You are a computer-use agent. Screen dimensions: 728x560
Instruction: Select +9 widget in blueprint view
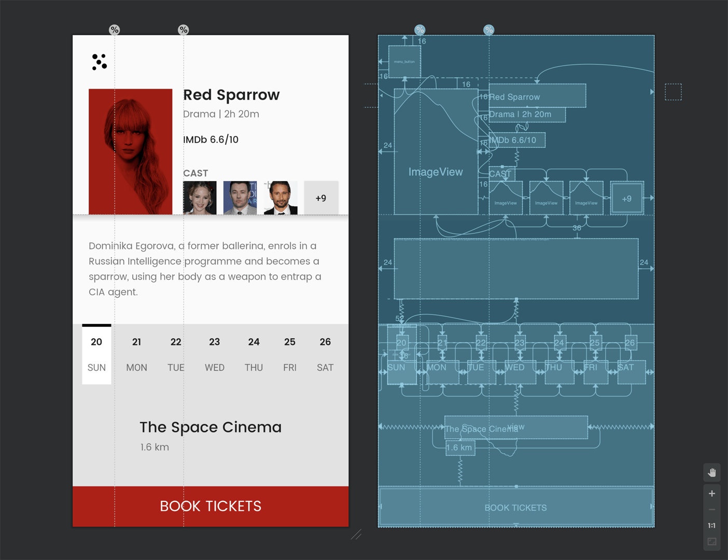click(x=627, y=198)
